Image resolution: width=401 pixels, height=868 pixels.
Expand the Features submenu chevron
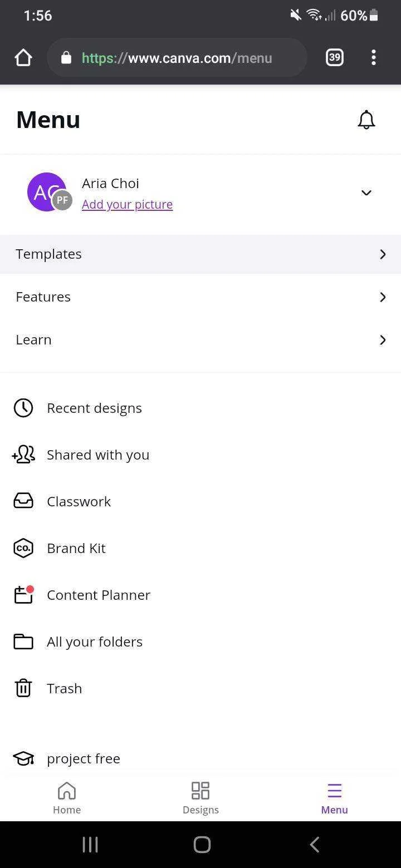[x=383, y=297]
